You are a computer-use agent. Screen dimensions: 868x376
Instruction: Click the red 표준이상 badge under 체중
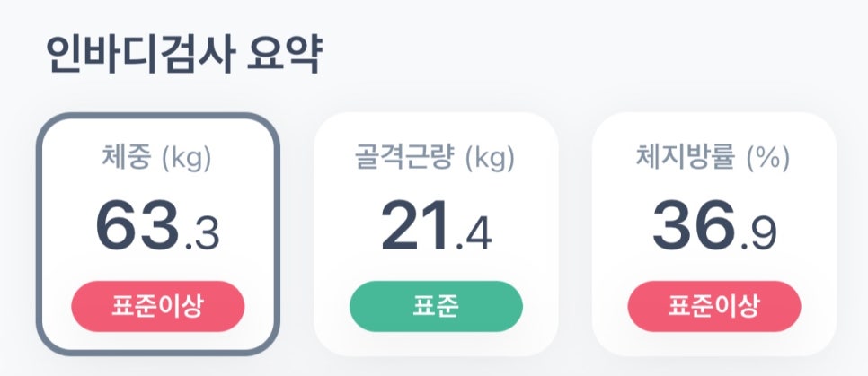click(x=157, y=306)
